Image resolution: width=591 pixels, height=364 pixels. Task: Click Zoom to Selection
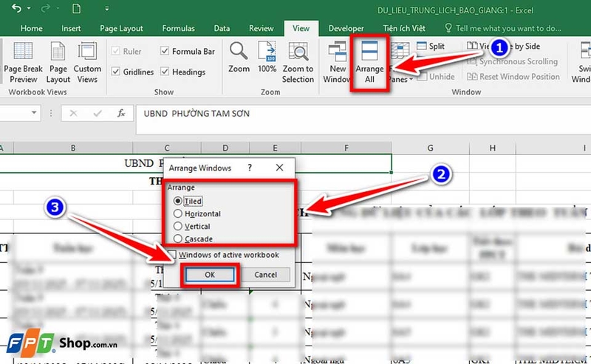pos(298,63)
